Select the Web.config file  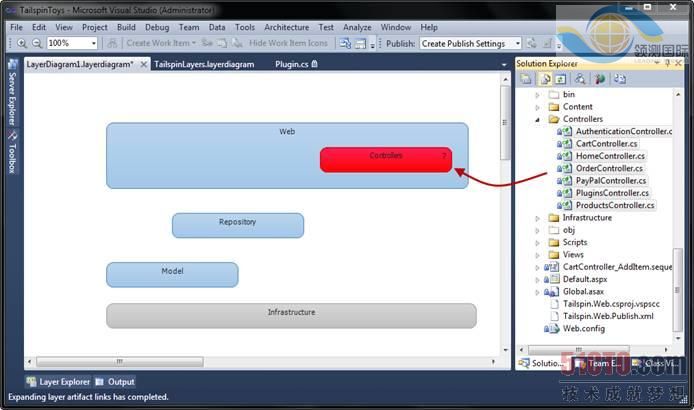pyautogui.click(x=583, y=328)
